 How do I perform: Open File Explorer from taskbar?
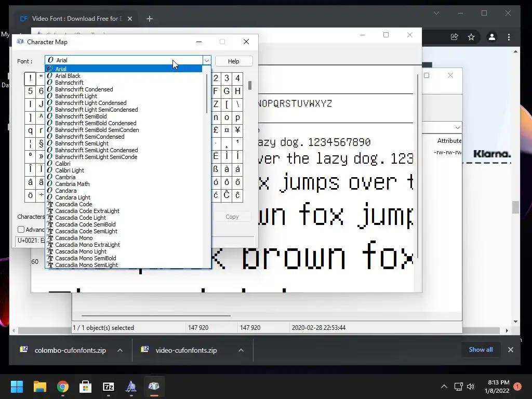[39, 387]
